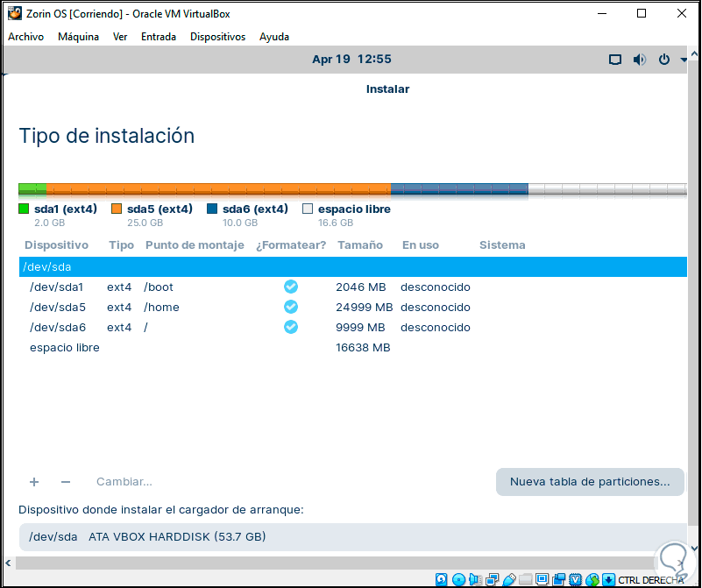Open the Dispositivos menu
The height and width of the screenshot is (588, 702).
[x=217, y=37]
